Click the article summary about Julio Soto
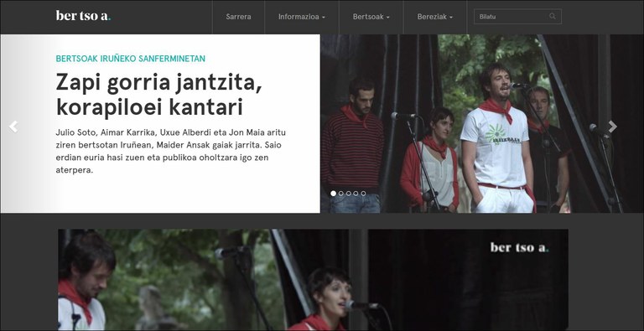Image resolution: width=644 pixels, height=331 pixels. [x=170, y=151]
